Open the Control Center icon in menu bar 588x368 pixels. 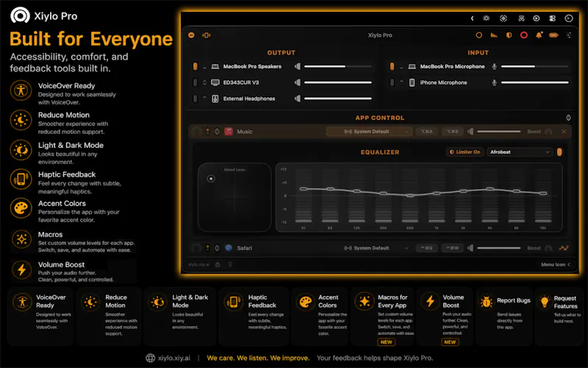(x=553, y=18)
